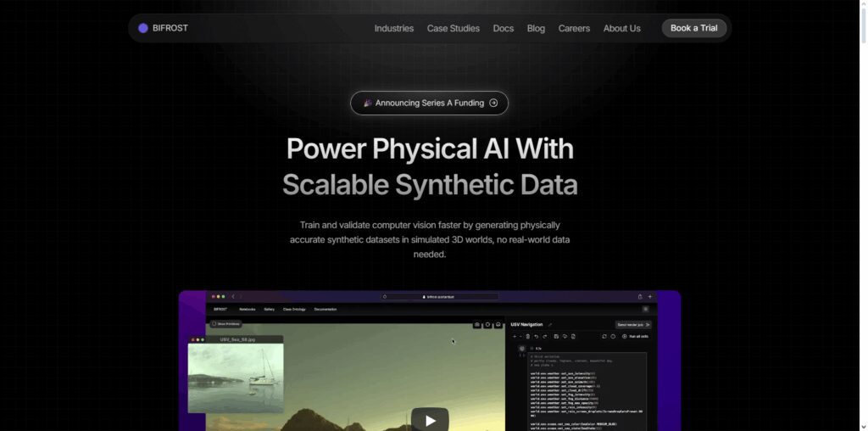Open the Industries menu
This screenshot has width=868, height=431.
[x=393, y=28]
